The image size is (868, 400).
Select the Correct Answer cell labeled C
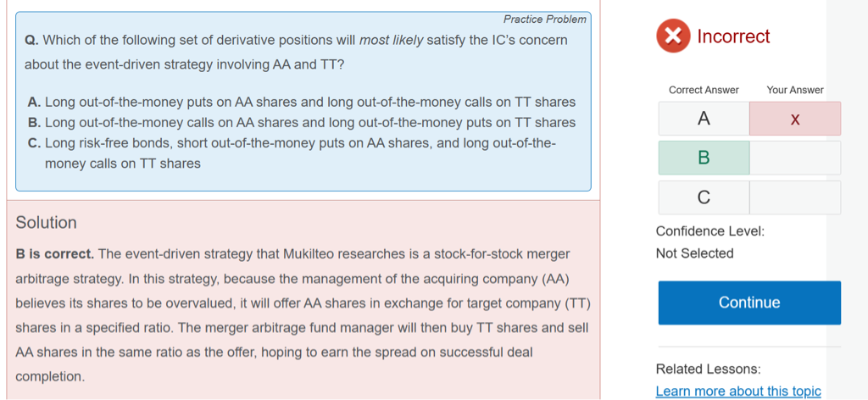(704, 197)
